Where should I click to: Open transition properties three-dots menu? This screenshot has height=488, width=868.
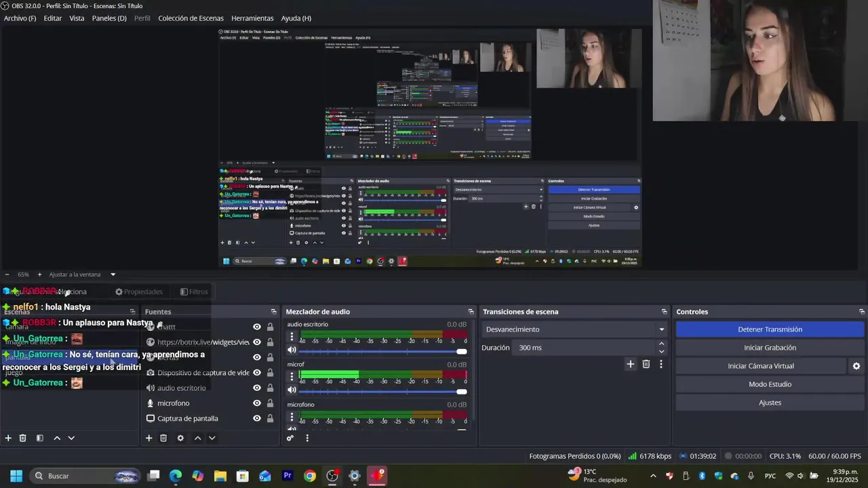[x=661, y=364]
